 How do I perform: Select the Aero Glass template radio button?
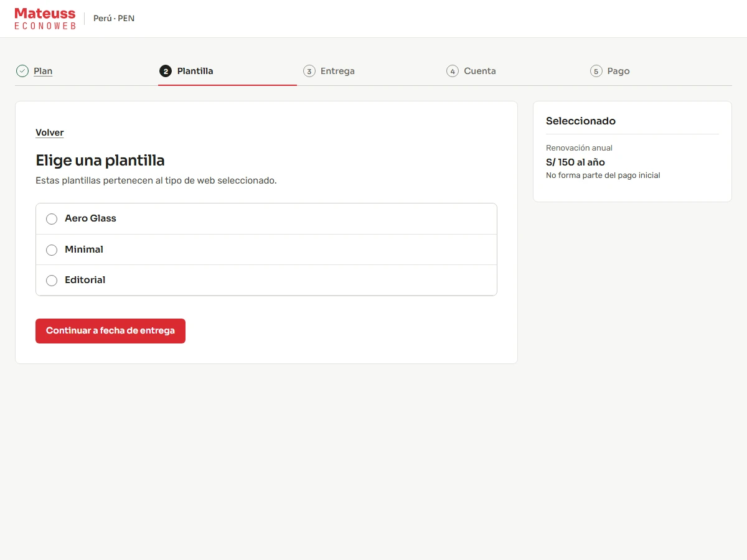[x=52, y=219]
